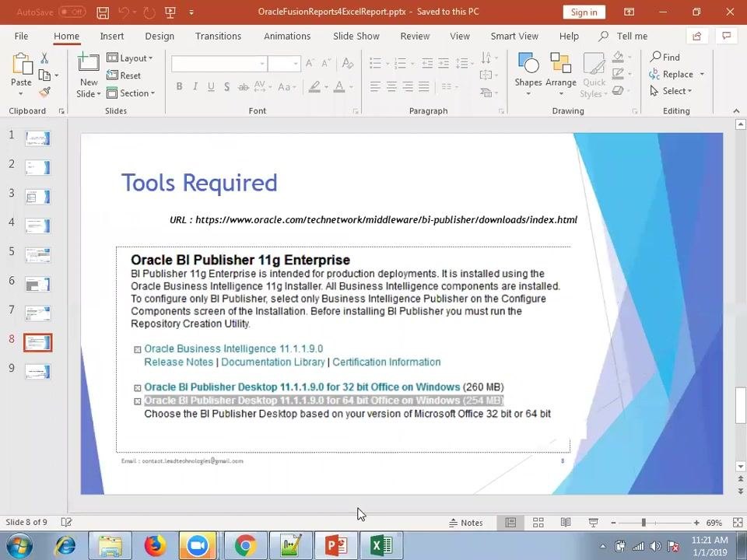
Task: Open Replace dropdown arrow
Action: [702, 75]
